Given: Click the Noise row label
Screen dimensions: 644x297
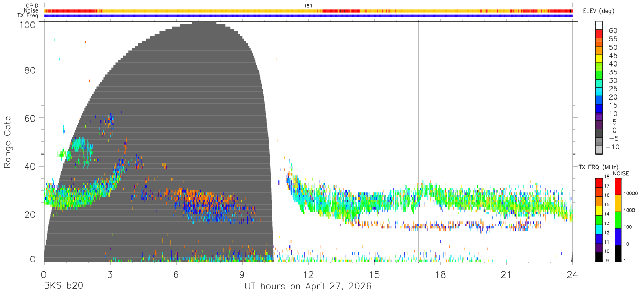Looking at the screenshot, I should [31, 10].
